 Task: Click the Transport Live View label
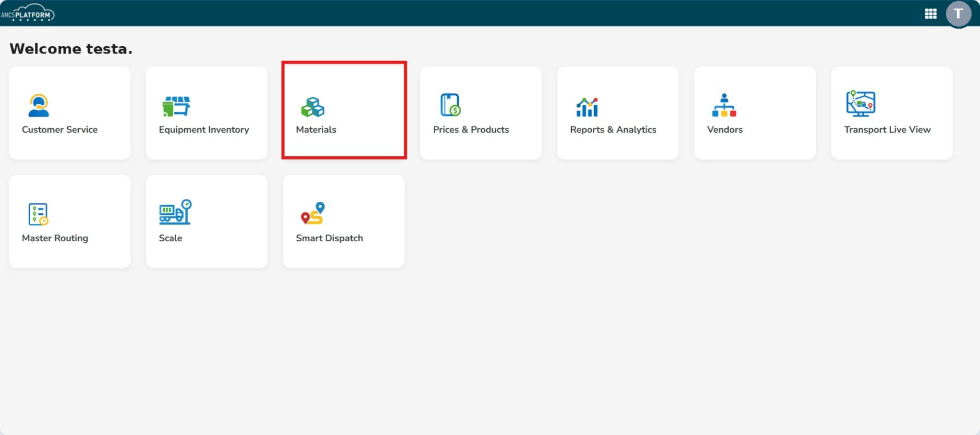tap(887, 129)
